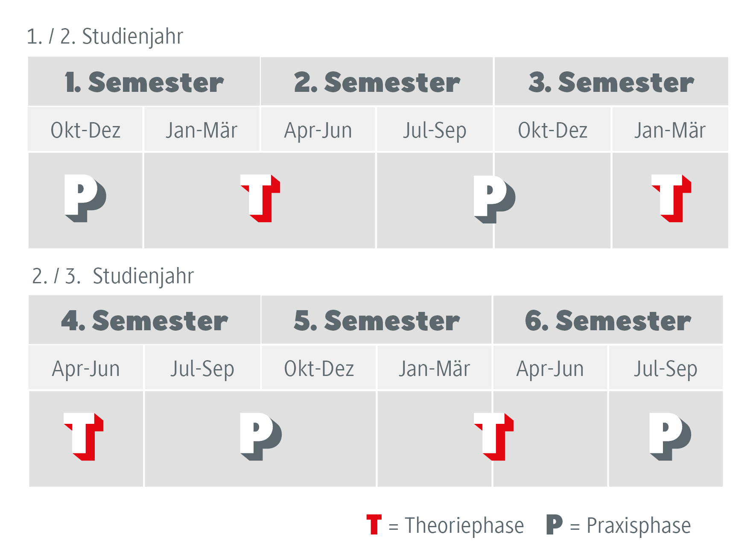The height and width of the screenshot is (552, 756).
Task: Click the P icon under first Okt-Dez
Action: click(x=85, y=198)
